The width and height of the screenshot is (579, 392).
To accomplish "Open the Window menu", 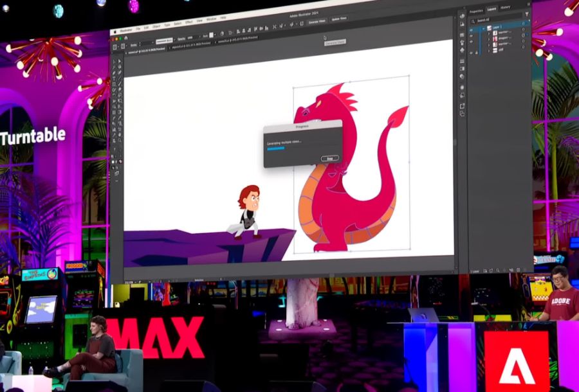I will point(211,19).
